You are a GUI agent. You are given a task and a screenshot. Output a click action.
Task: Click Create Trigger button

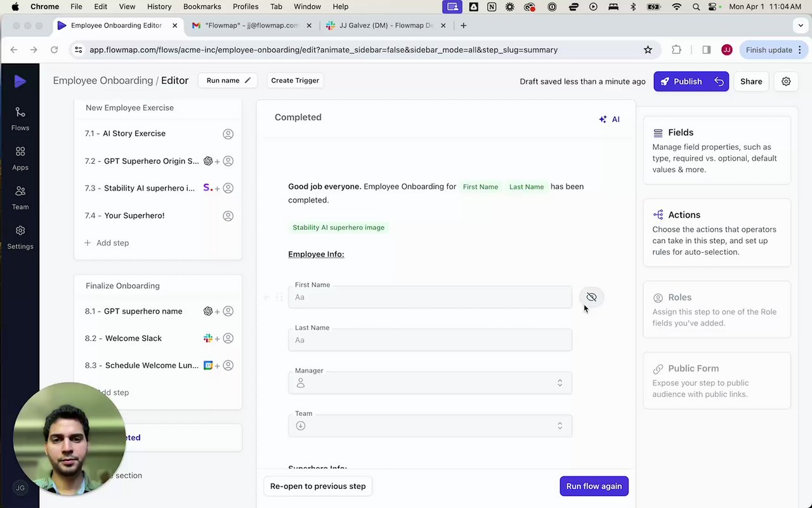point(295,81)
